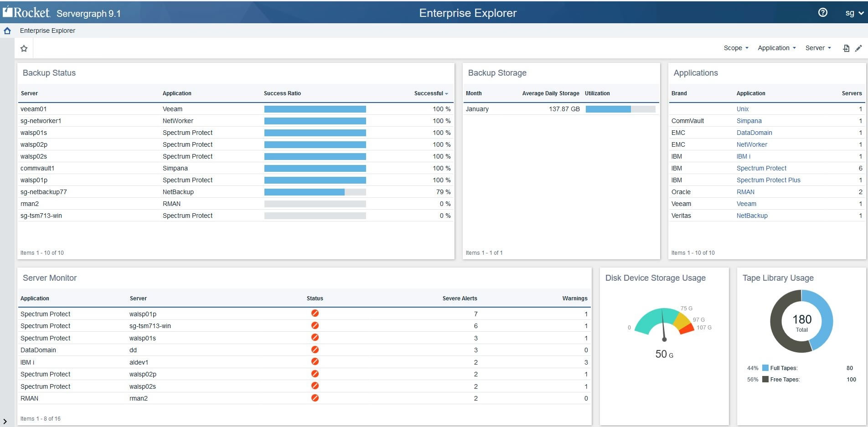Click the Full Tapes blue legend swatch
The image size is (868, 427).
(765, 368)
